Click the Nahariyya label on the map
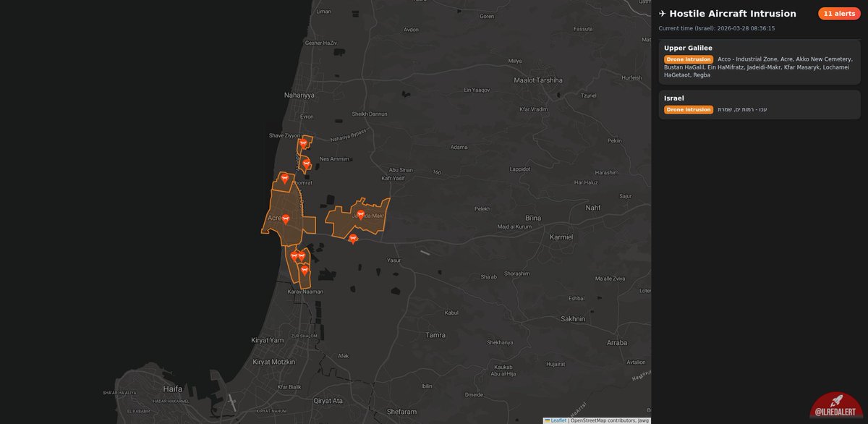 (x=299, y=96)
